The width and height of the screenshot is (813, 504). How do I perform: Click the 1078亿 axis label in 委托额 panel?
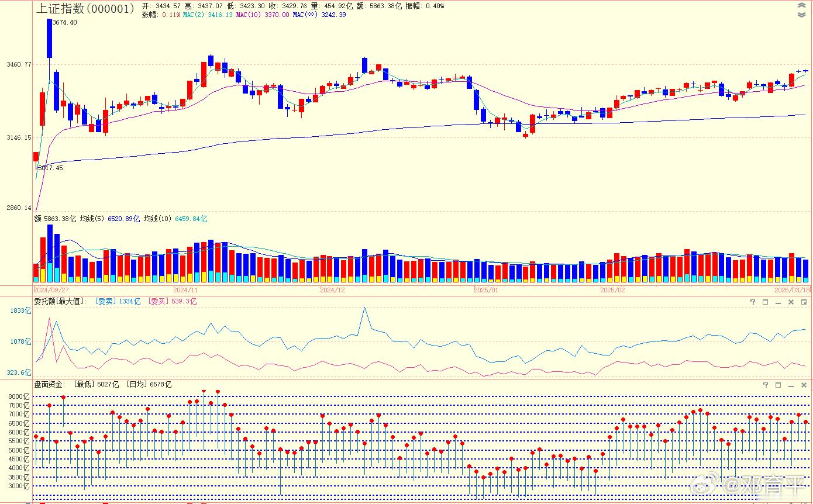pyautogui.click(x=20, y=341)
